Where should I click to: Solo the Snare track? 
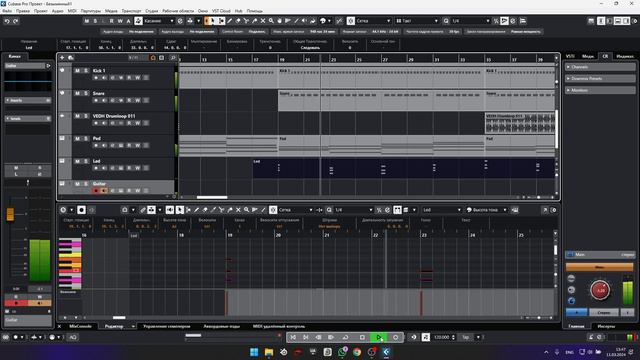pyautogui.click(x=86, y=93)
